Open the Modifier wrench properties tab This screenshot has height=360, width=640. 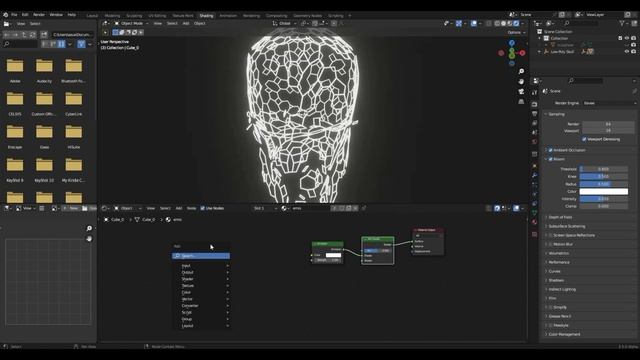click(x=535, y=175)
